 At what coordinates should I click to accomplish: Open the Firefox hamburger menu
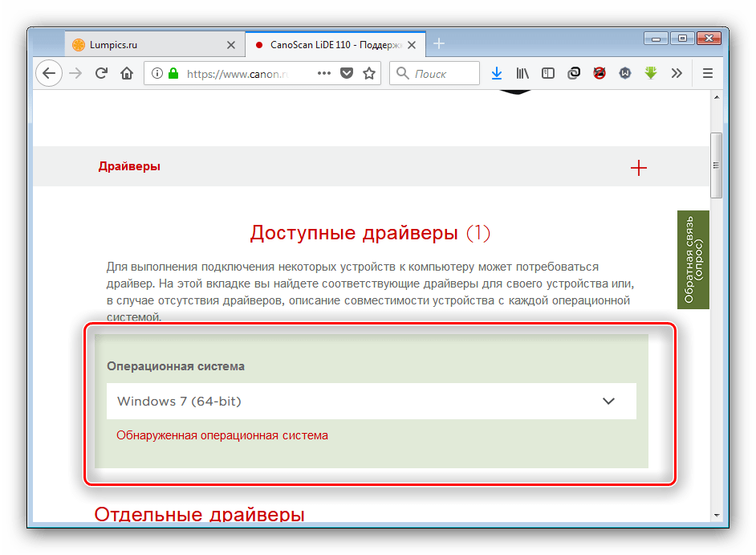[708, 73]
